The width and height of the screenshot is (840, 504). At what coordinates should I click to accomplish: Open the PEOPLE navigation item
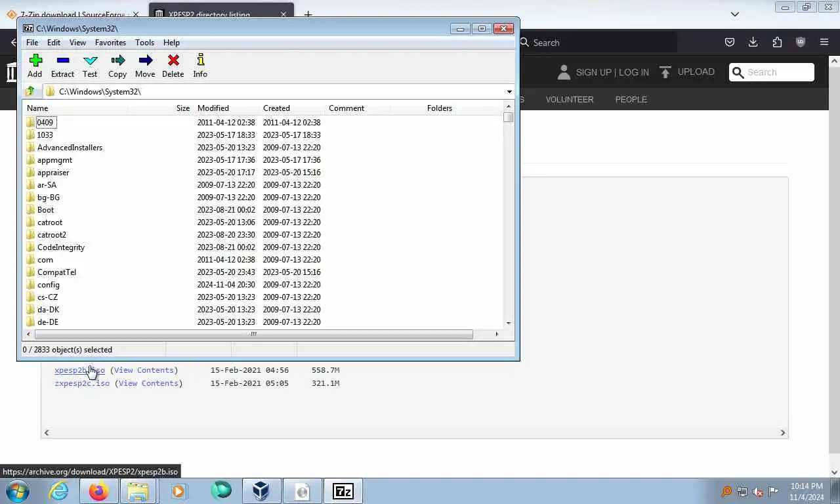point(631,100)
